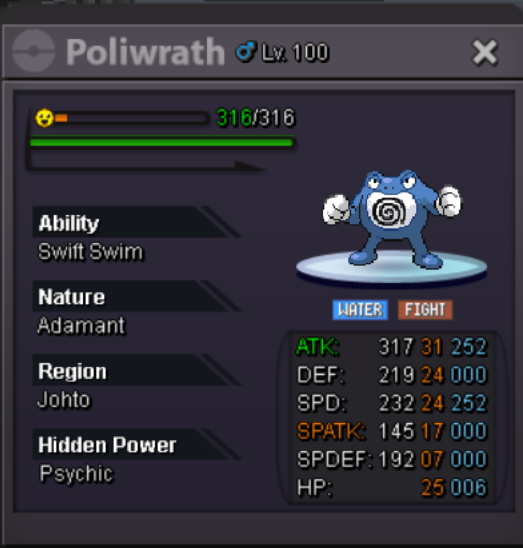
Task: Select the Nature section header
Action: click(x=136, y=296)
